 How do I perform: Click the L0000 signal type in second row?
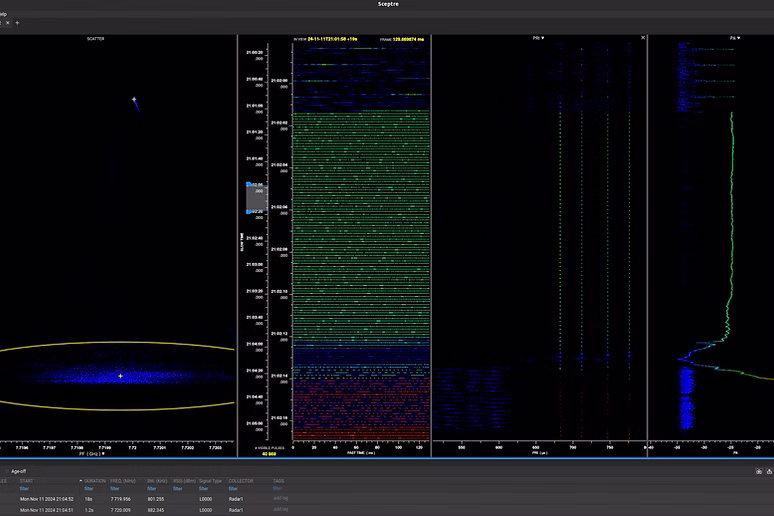pyautogui.click(x=205, y=510)
